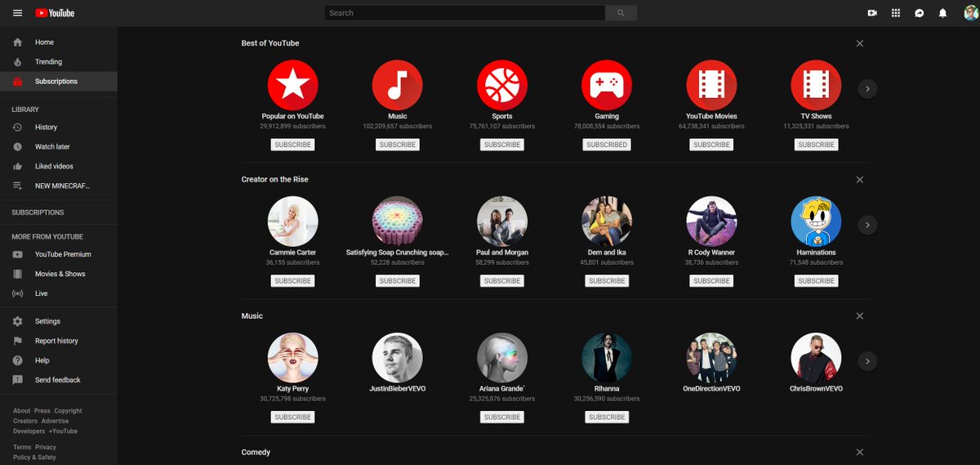Subscribe to Rihanna

coord(607,418)
